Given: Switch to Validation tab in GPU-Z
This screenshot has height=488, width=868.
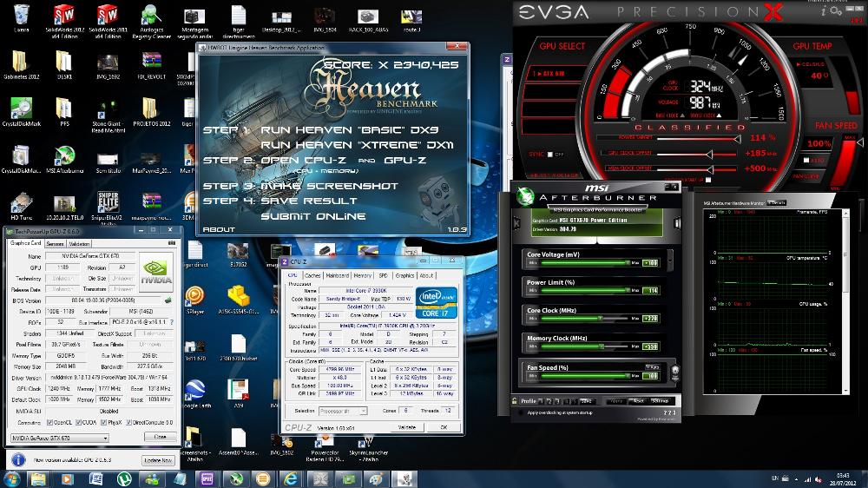Looking at the screenshot, I should (x=79, y=243).
